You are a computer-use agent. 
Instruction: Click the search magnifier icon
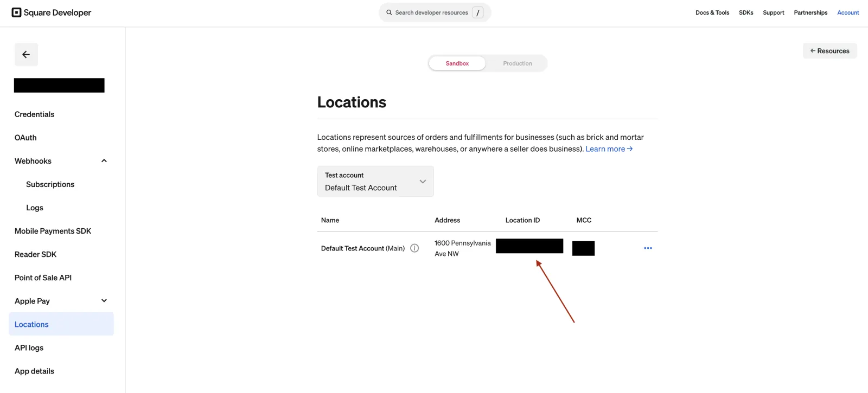[389, 12]
